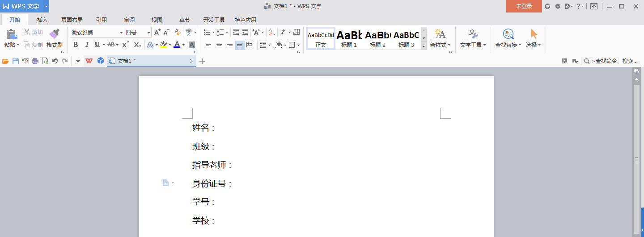Apply distributed alignment
This screenshot has width=644, height=237.
click(x=250, y=45)
